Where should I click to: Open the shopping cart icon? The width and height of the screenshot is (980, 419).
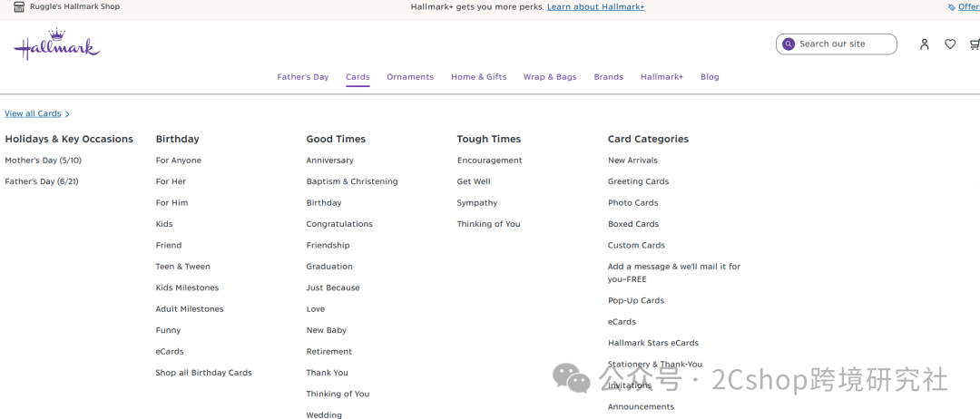pyautogui.click(x=975, y=44)
